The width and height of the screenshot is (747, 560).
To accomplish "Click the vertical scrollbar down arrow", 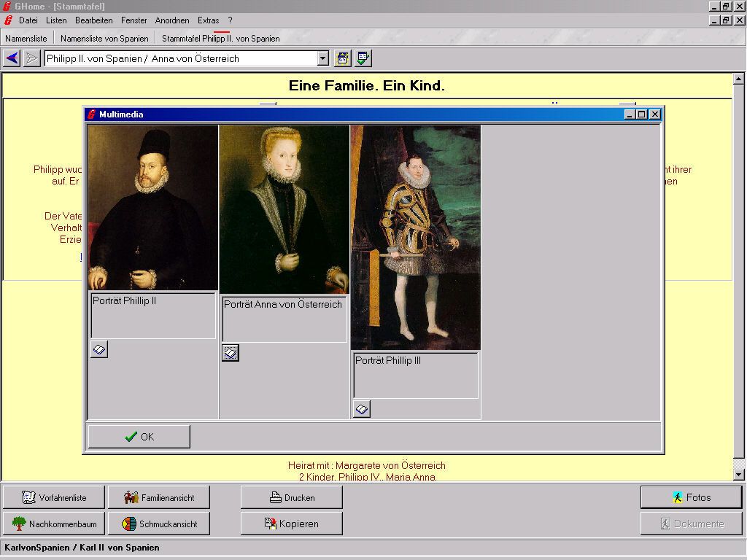I will pyautogui.click(x=738, y=475).
